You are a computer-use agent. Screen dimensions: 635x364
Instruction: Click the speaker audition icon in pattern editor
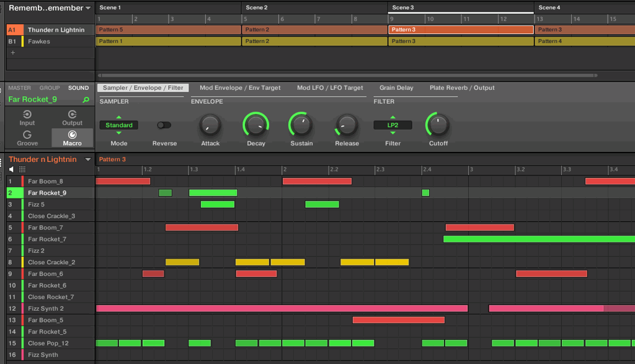(11, 169)
